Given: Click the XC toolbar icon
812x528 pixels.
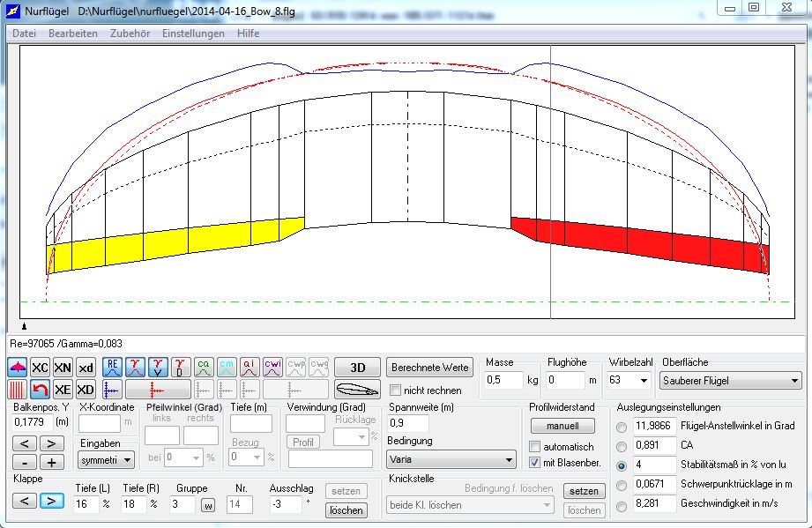Looking at the screenshot, I should (40, 368).
